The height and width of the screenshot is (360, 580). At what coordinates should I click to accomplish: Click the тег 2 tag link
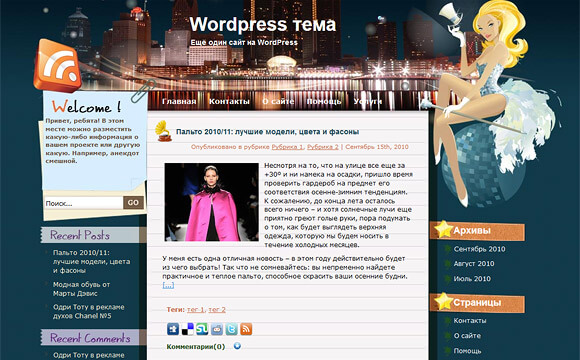coord(217,310)
